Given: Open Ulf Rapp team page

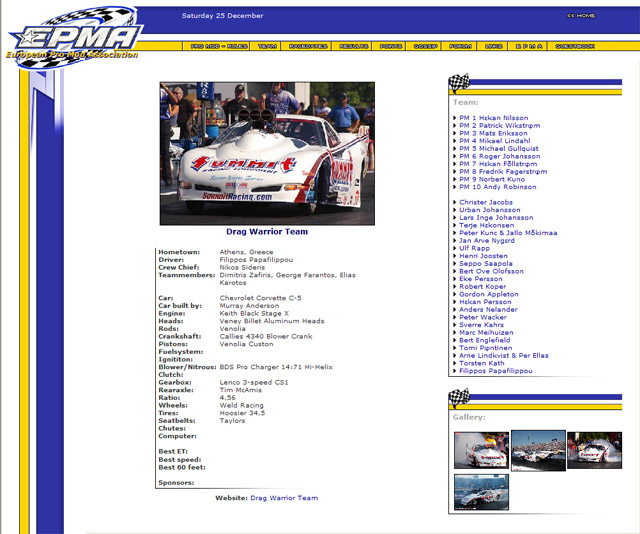Looking at the screenshot, I should point(474,248).
